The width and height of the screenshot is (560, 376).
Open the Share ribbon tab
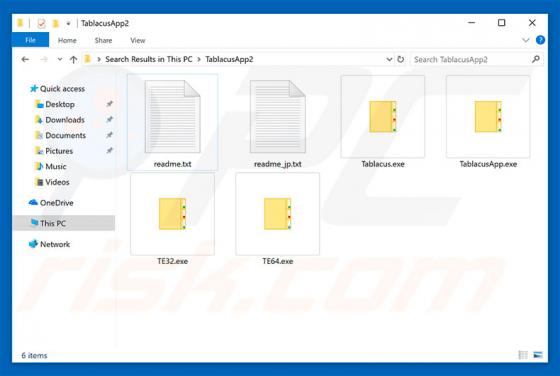(x=103, y=40)
